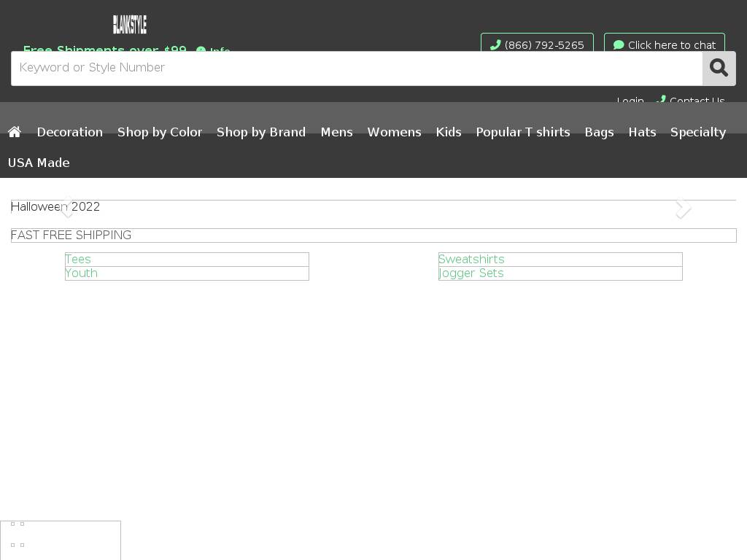The height and width of the screenshot is (560, 747).
Task: Go to homepage via house icon
Action: 15,132
